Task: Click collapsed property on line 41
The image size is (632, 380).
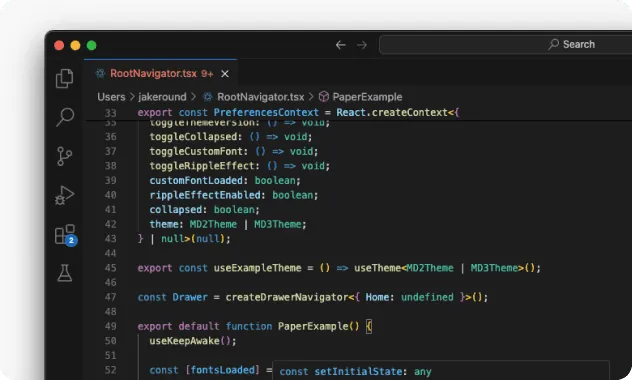Action: pyautogui.click(x=176, y=210)
